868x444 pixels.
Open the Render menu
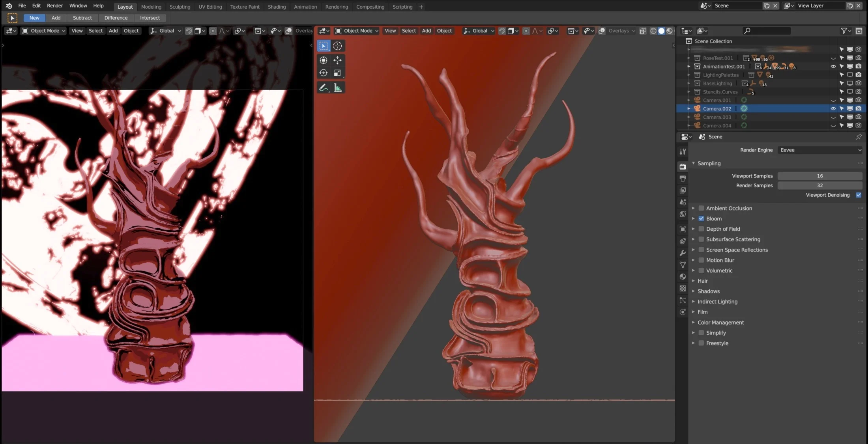point(55,6)
